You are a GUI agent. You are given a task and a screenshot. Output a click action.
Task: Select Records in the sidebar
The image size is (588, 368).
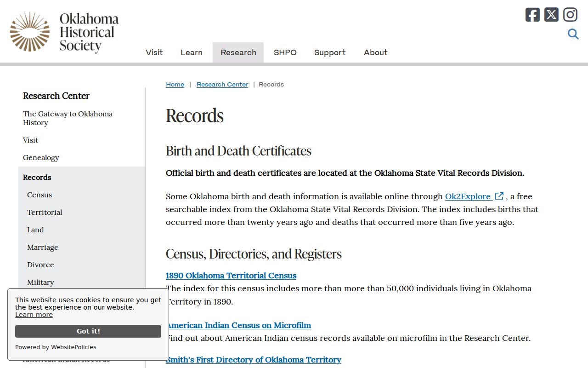tap(37, 177)
